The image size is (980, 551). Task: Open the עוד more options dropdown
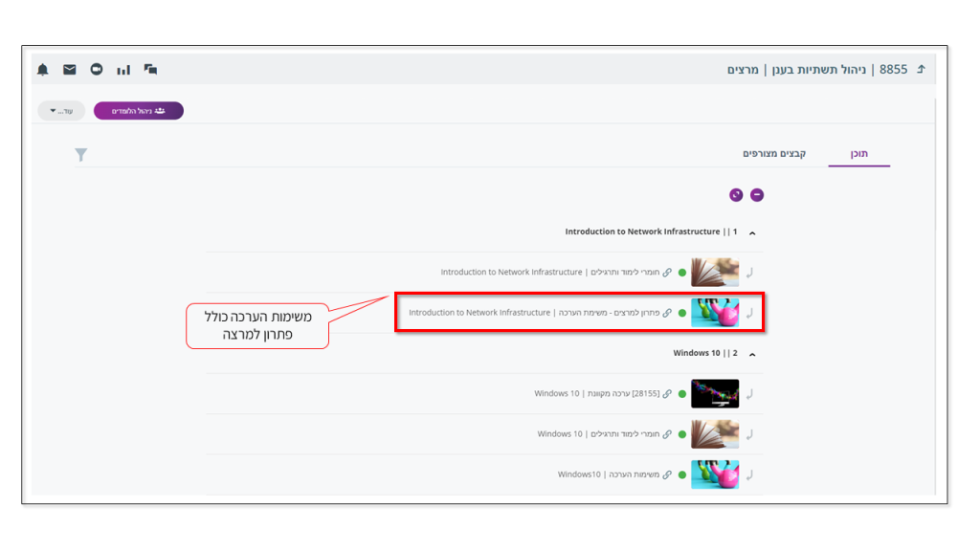pos(61,111)
